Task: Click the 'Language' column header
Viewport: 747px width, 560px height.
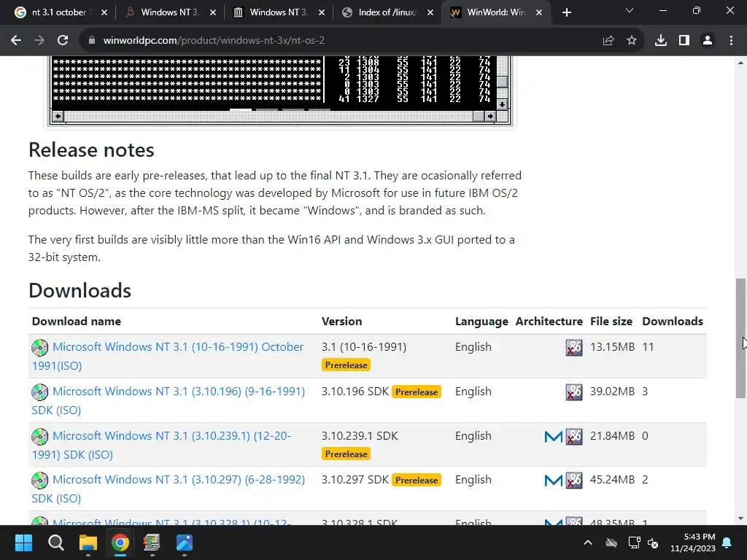Action: (481, 322)
